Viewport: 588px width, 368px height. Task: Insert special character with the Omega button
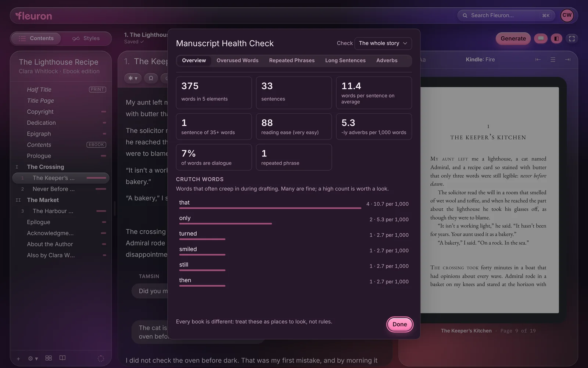(151, 78)
